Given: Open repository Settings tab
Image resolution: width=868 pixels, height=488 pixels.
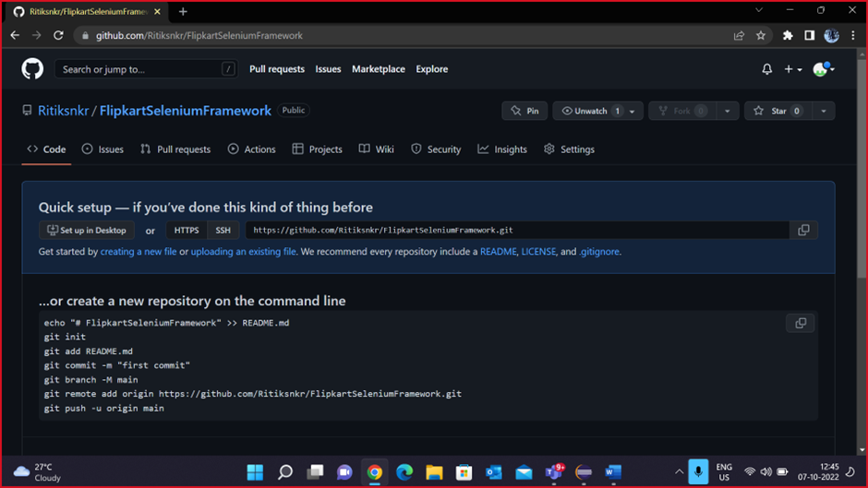Looking at the screenshot, I should click(569, 149).
